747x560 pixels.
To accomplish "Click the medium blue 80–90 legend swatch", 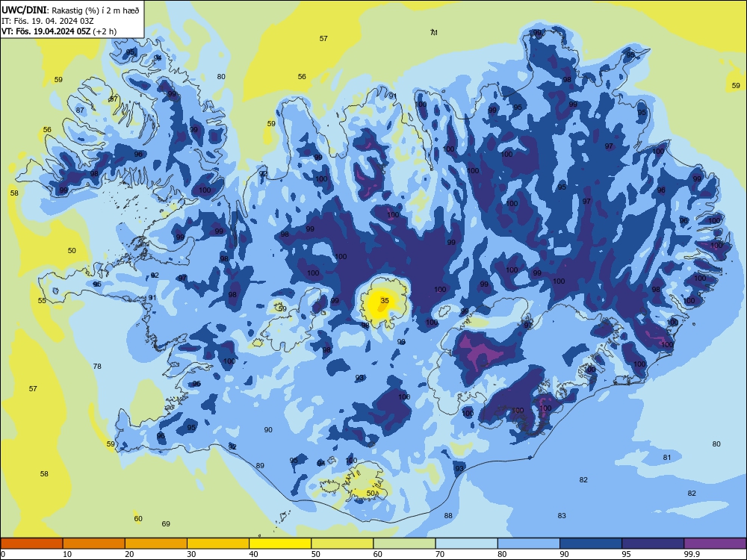I will (x=528, y=544).
